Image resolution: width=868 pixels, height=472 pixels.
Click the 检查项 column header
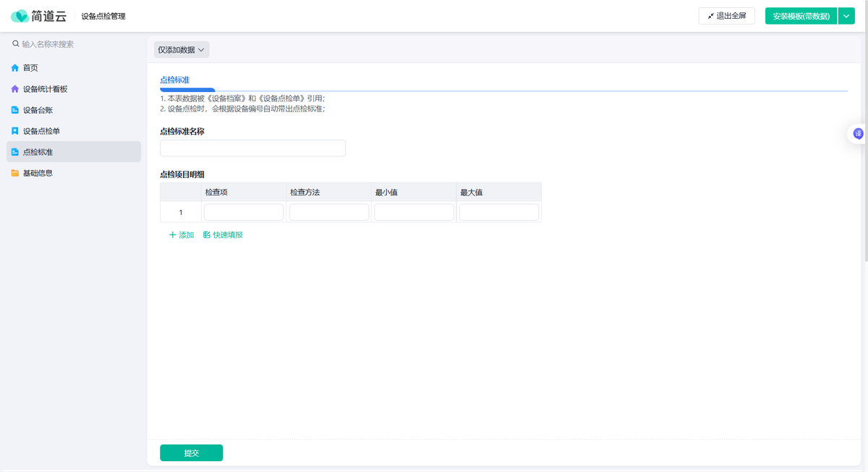point(244,193)
